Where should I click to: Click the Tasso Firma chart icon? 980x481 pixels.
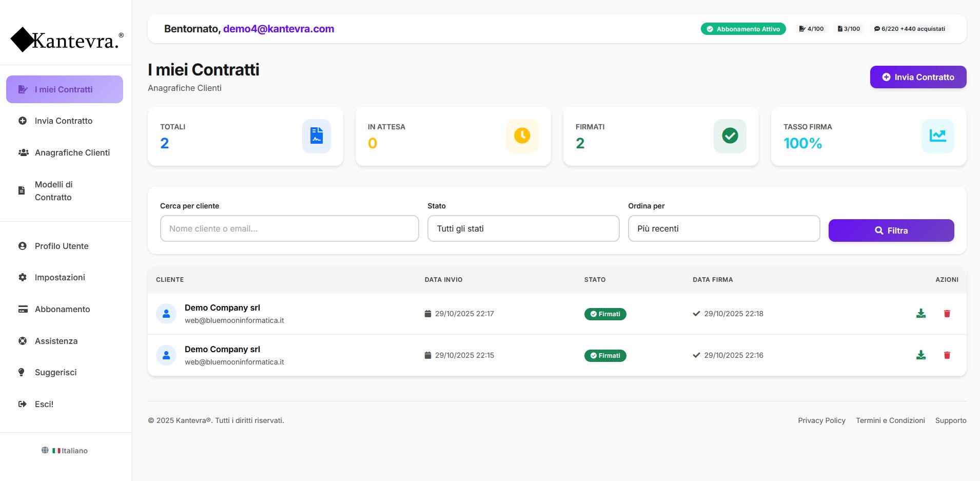(938, 136)
